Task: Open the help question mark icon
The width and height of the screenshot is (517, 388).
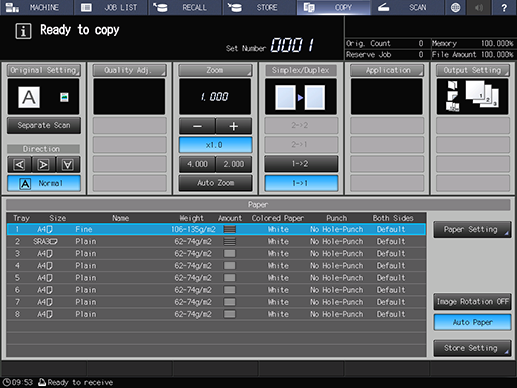Action: pyautogui.click(x=504, y=7)
